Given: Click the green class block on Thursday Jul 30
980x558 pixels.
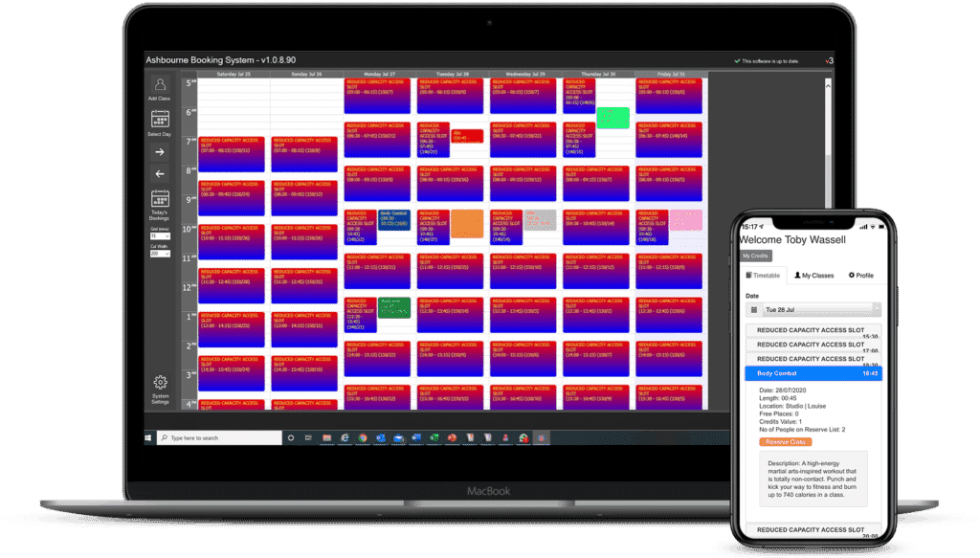Looking at the screenshot, I should click(x=612, y=118).
